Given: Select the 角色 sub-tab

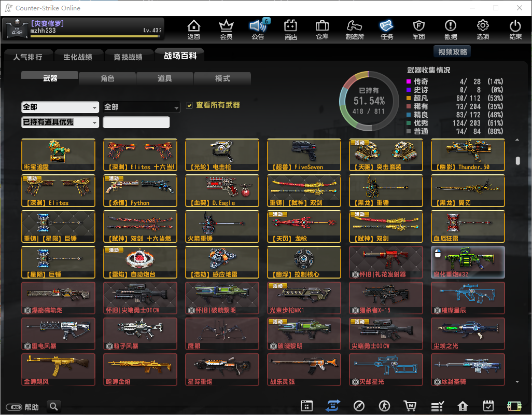Looking at the screenshot, I should [107, 78].
